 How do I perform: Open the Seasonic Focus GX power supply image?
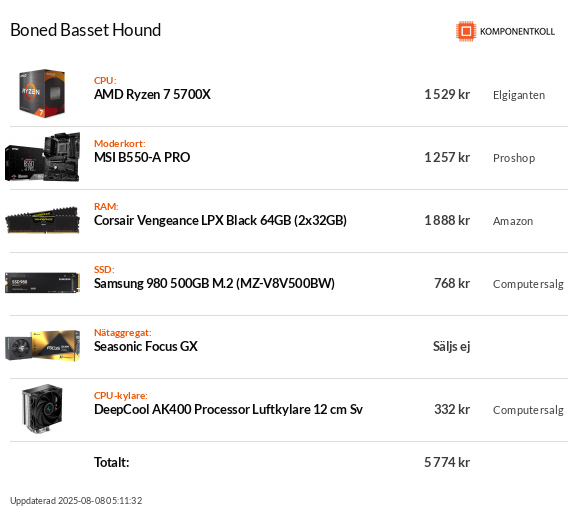pyautogui.click(x=42, y=346)
